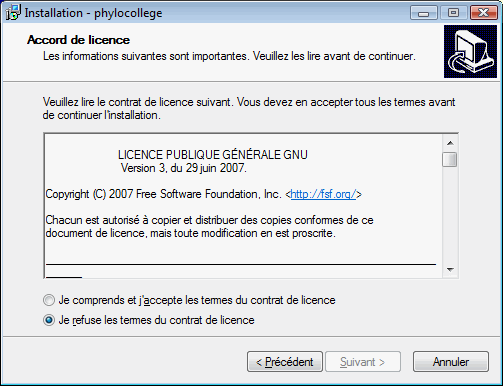Click the license scrollbar up arrow
The height and width of the screenshot is (386, 503).
click(450, 143)
